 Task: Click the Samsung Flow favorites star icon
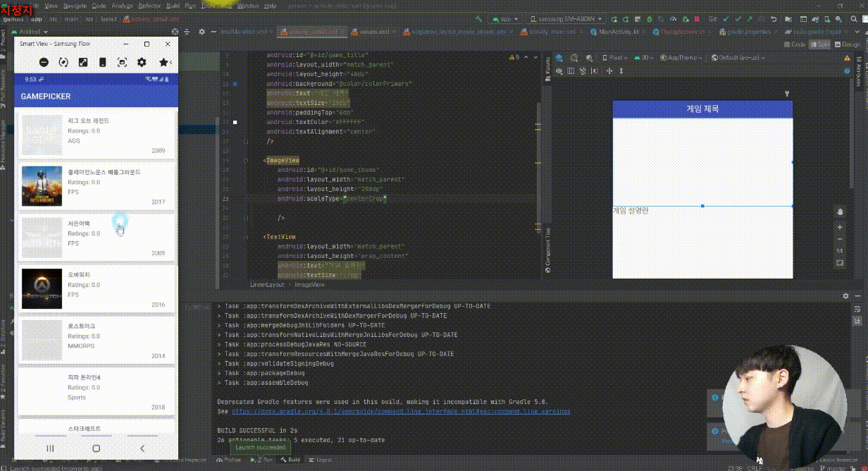click(163, 63)
